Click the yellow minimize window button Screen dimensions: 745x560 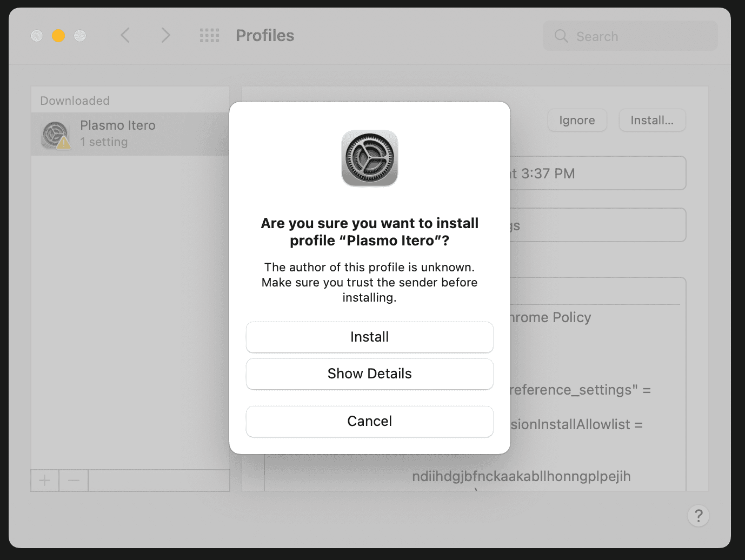(58, 36)
